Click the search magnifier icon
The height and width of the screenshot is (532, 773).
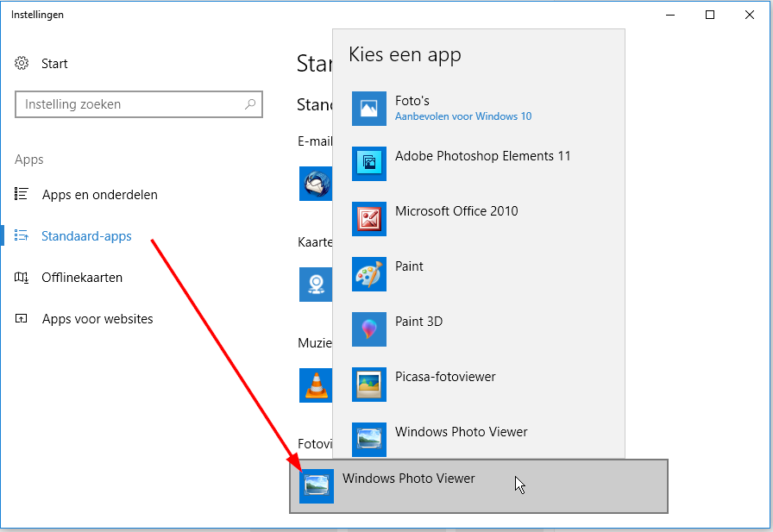point(250,104)
